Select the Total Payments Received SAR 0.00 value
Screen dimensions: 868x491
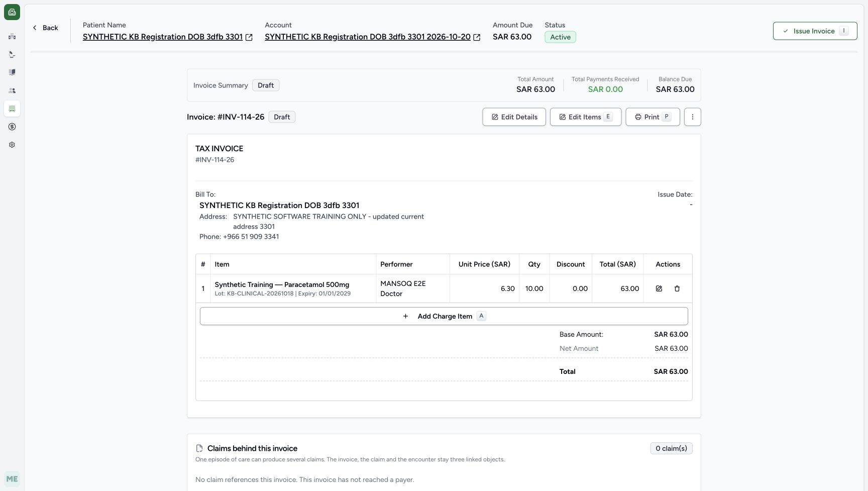pyautogui.click(x=605, y=89)
